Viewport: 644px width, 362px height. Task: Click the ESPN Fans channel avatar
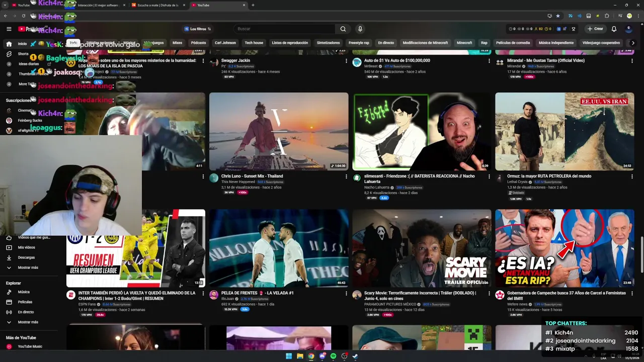click(71, 295)
